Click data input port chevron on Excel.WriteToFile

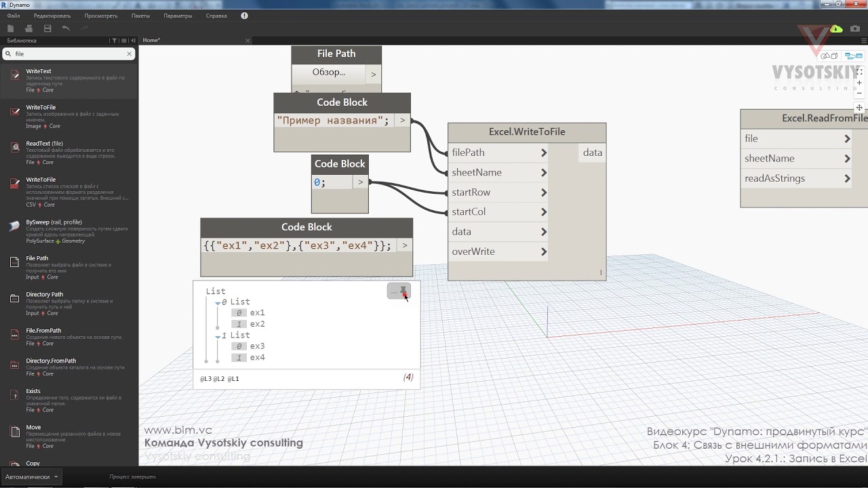(x=544, y=232)
